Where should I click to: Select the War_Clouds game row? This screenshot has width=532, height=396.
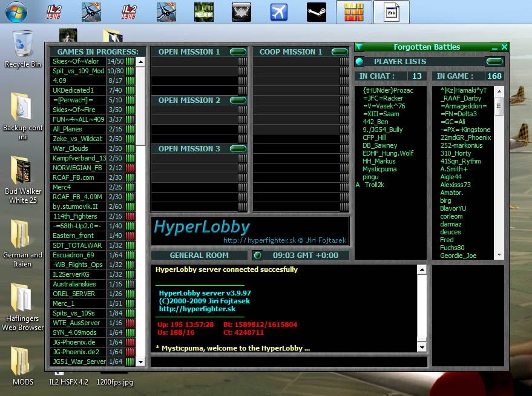[92, 148]
